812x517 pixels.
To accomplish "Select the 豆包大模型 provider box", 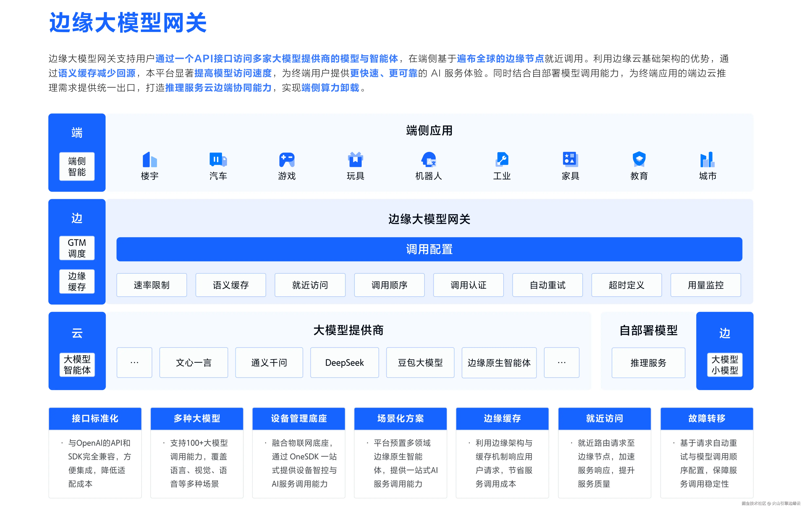I will [420, 363].
